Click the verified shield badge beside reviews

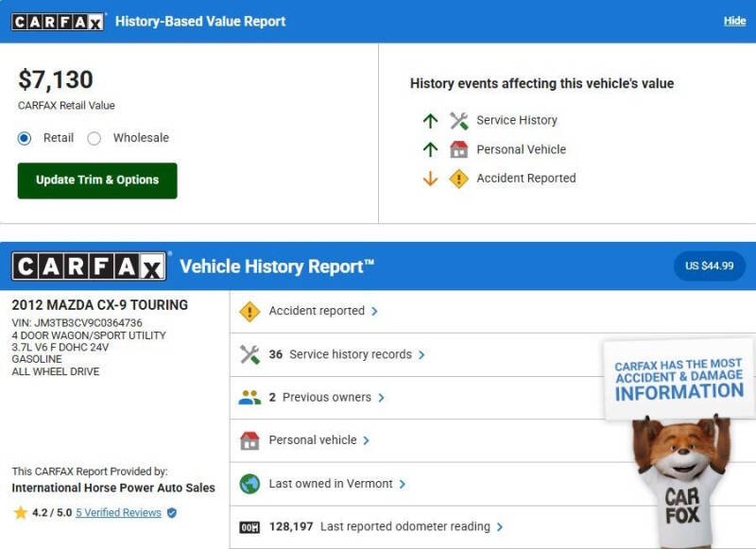pyautogui.click(x=172, y=513)
